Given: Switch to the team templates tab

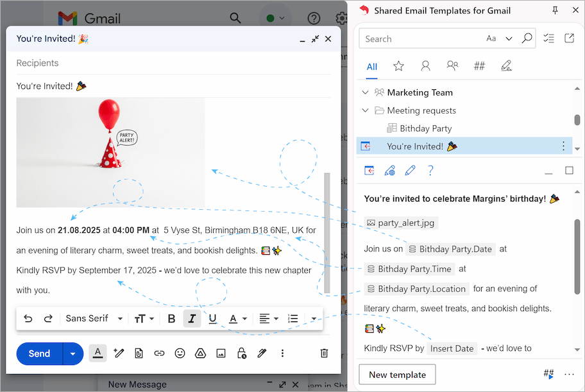Looking at the screenshot, I should (x=452, y=66).
